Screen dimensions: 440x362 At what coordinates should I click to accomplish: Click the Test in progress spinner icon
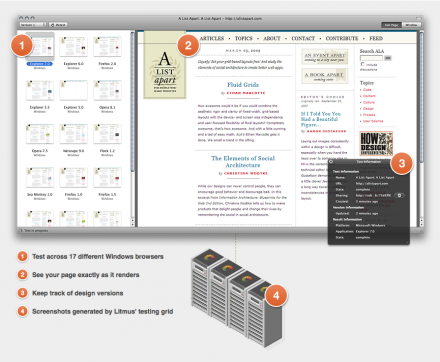[x=21, y=230]
